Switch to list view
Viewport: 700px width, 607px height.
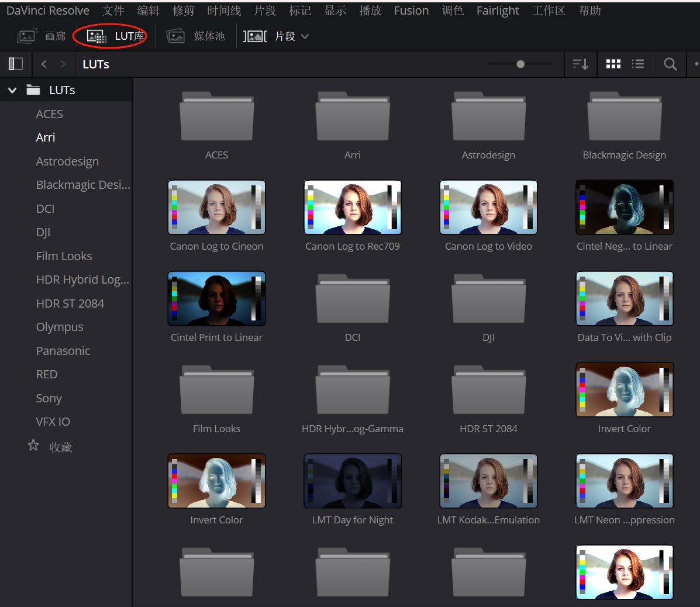point(638,64)
